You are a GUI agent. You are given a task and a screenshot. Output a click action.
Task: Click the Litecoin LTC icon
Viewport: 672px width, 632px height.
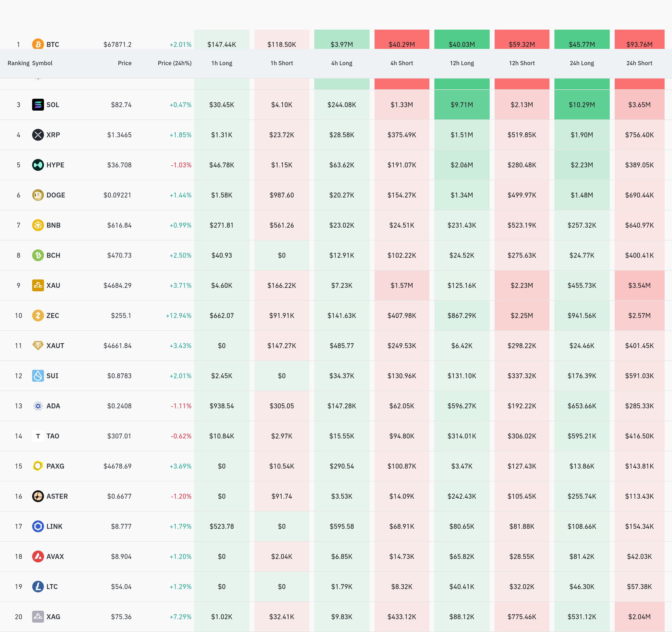point(38,586)
